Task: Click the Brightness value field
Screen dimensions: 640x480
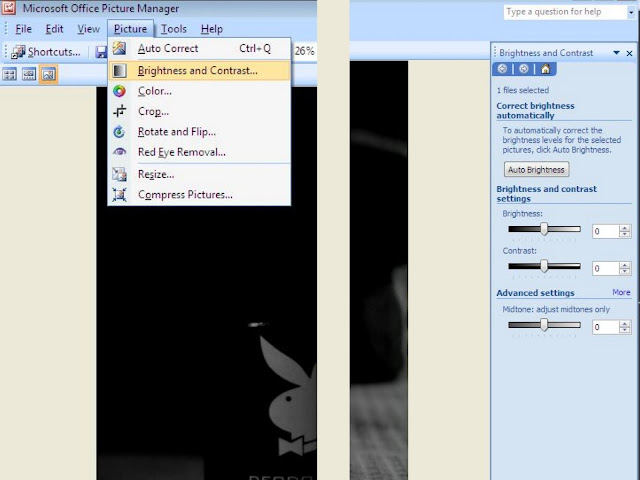Action: (x=605, y=231)
